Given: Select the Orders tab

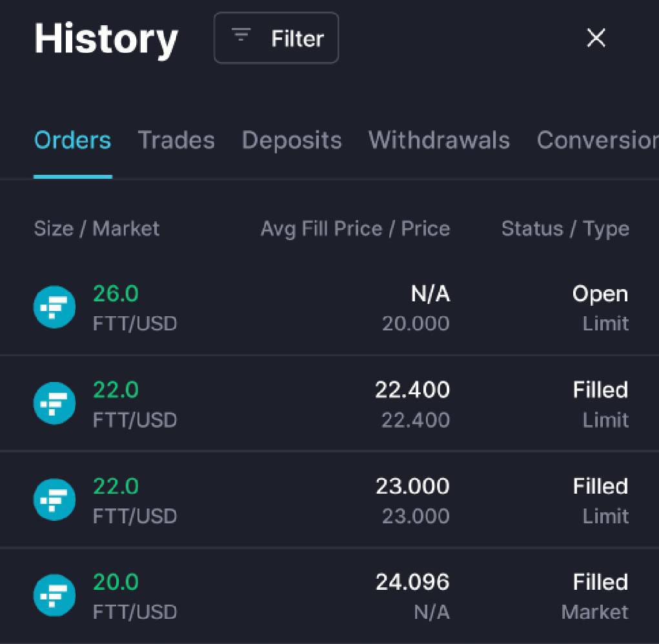Looking at the screenshot, I should coord(73,140).
